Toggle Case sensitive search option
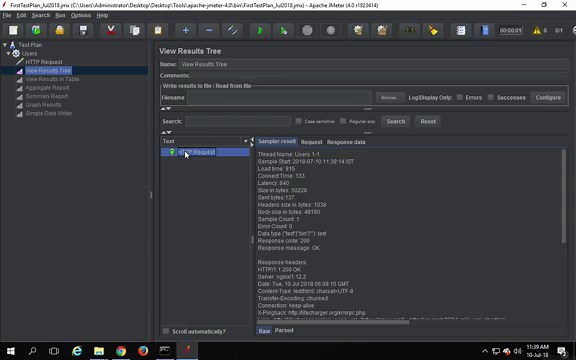The width and height of the screenshot is (576, 360). click(299, 121)
